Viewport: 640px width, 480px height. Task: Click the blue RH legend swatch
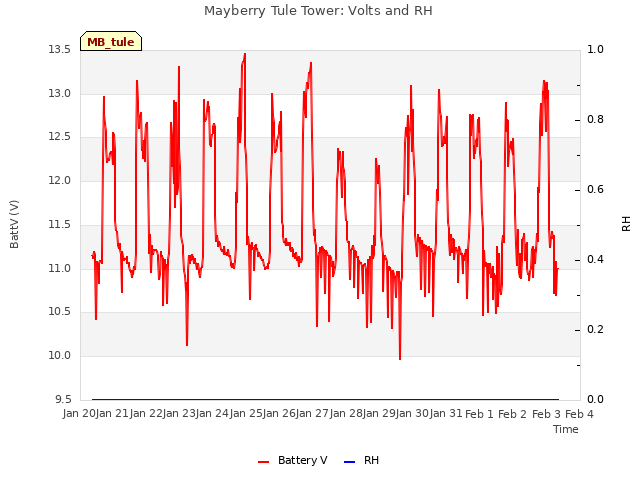[350, 462]
